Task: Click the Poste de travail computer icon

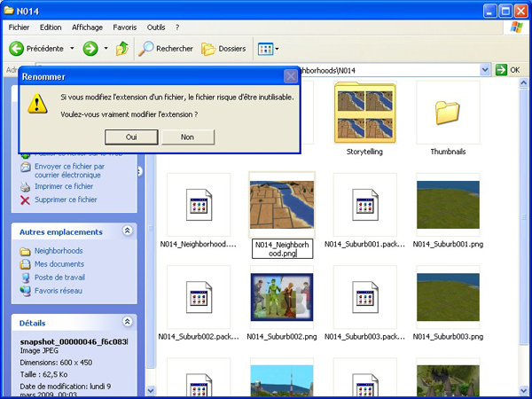Action: point(25,278)
